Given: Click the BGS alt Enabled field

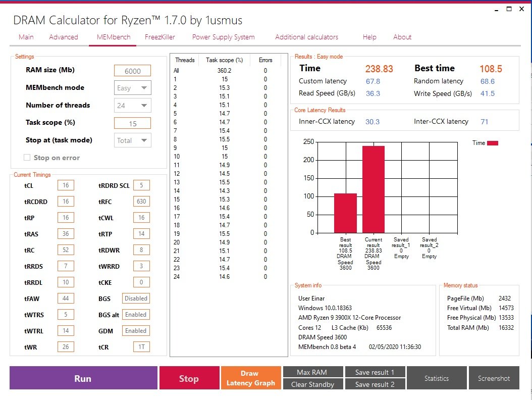Looking at the screenshot, I should coord(136,315).
